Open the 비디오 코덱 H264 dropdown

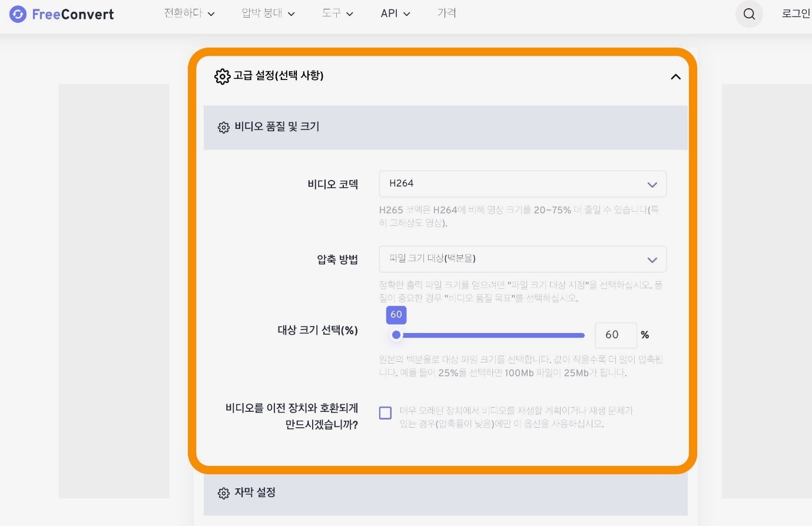(522, 184)
